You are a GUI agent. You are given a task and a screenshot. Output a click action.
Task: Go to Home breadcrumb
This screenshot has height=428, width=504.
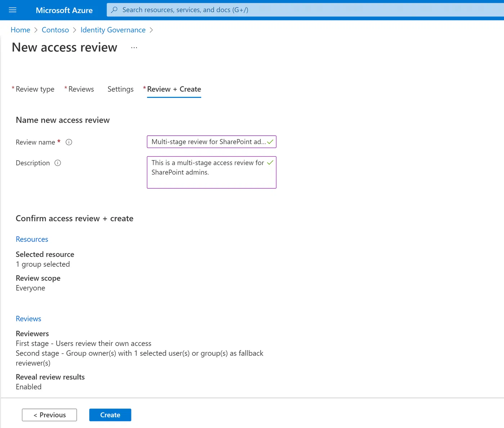21,30
